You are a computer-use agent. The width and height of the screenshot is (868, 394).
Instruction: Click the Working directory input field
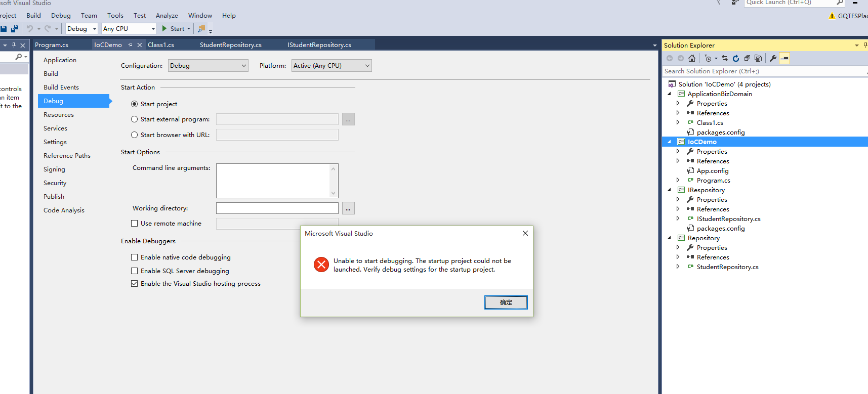click(277, 208)
